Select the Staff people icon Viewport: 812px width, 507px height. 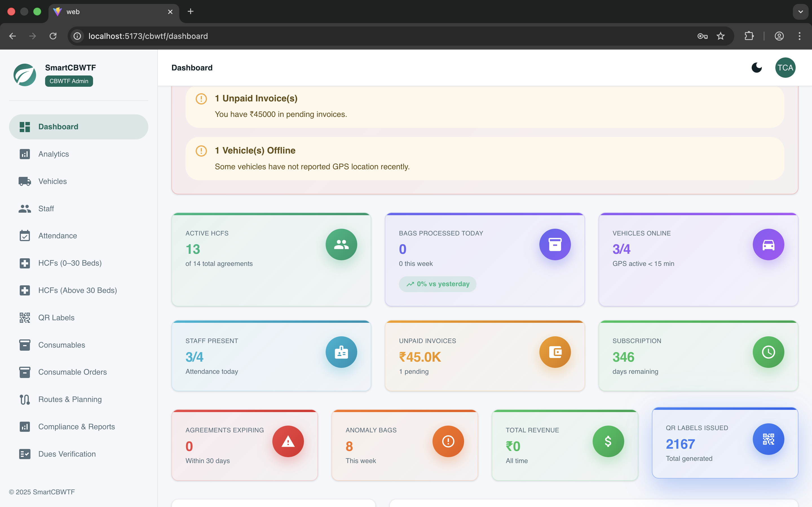25,208
